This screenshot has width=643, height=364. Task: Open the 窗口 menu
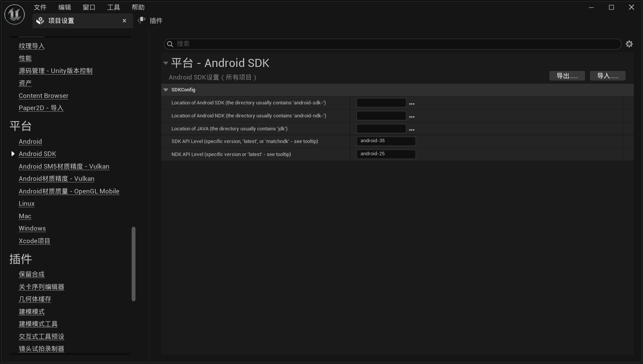[x=89, y=7]
